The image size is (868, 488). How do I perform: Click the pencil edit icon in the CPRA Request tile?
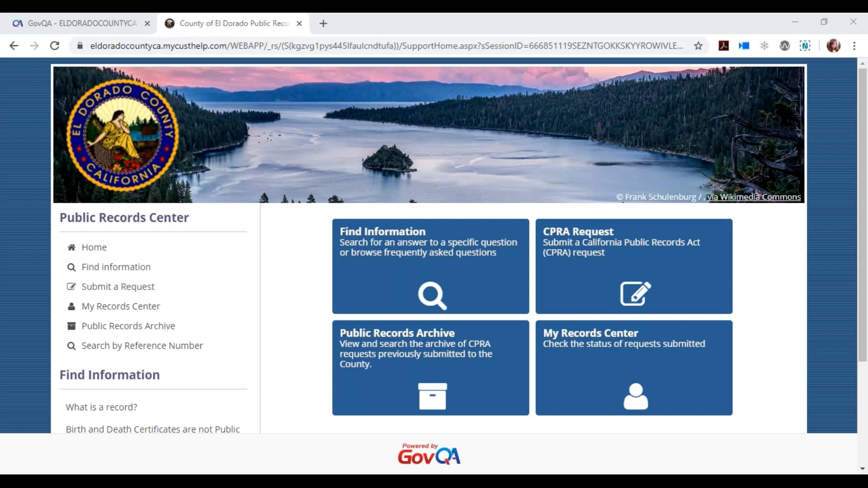[635, 294]
